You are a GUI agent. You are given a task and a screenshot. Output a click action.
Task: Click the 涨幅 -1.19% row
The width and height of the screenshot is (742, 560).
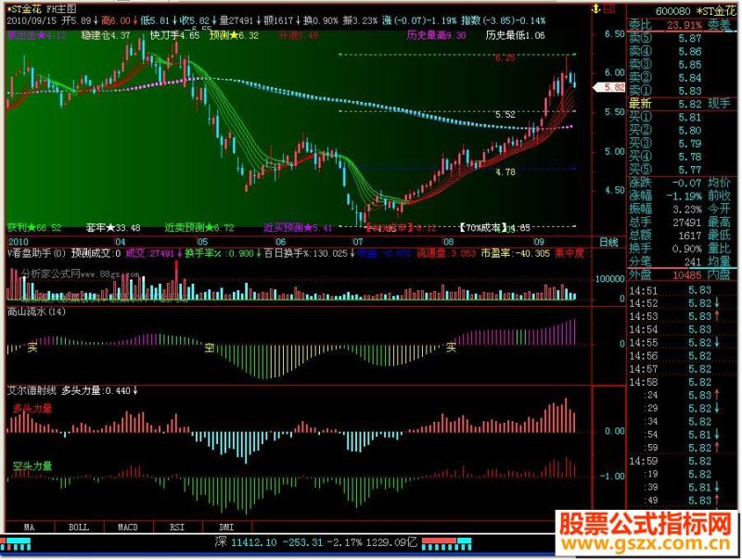point(684,196)
